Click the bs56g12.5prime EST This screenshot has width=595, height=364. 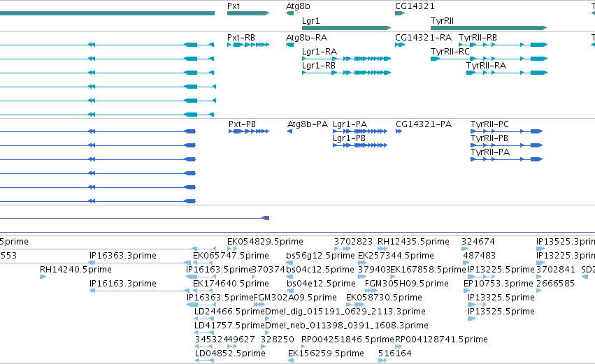coord(321,256)
